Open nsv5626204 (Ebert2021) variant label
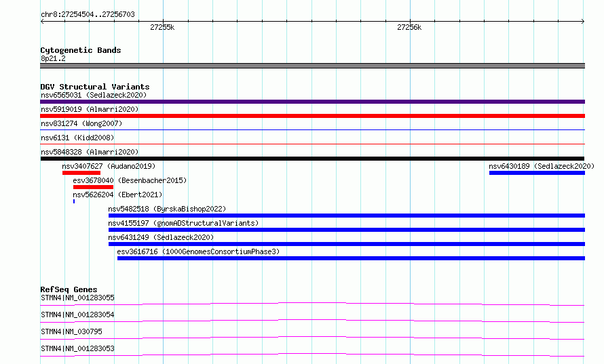The image size is (604, 364). pyautogui.click(x=117, y=195)
